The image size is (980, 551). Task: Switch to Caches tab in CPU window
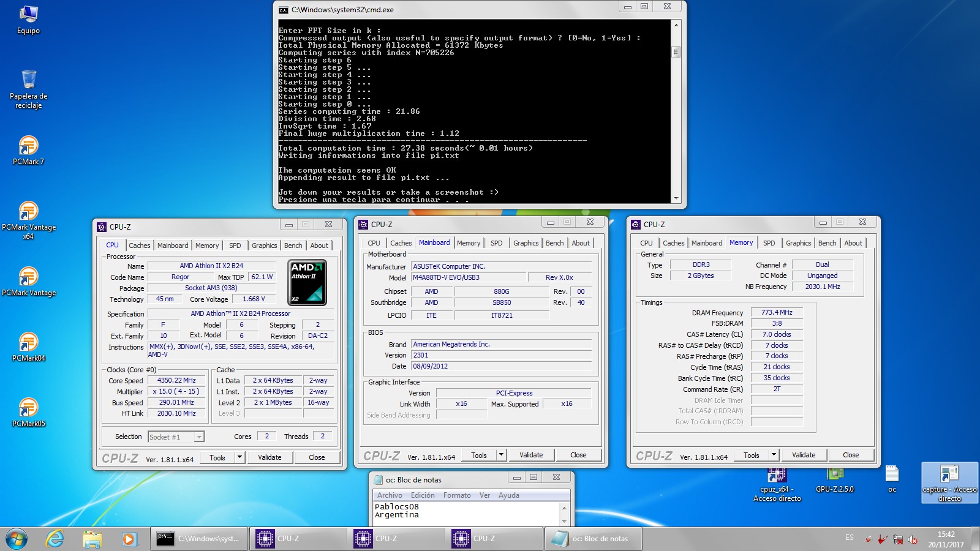tap(140, 246)
